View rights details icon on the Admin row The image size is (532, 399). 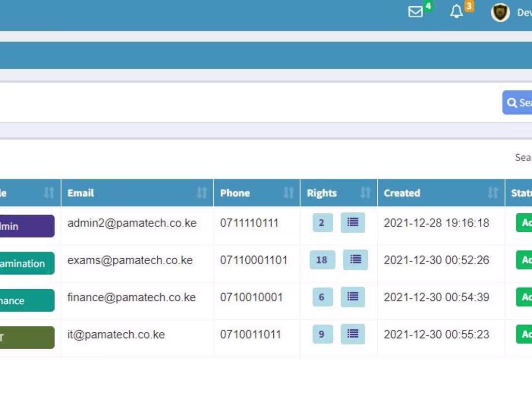[x=353, y=222]
